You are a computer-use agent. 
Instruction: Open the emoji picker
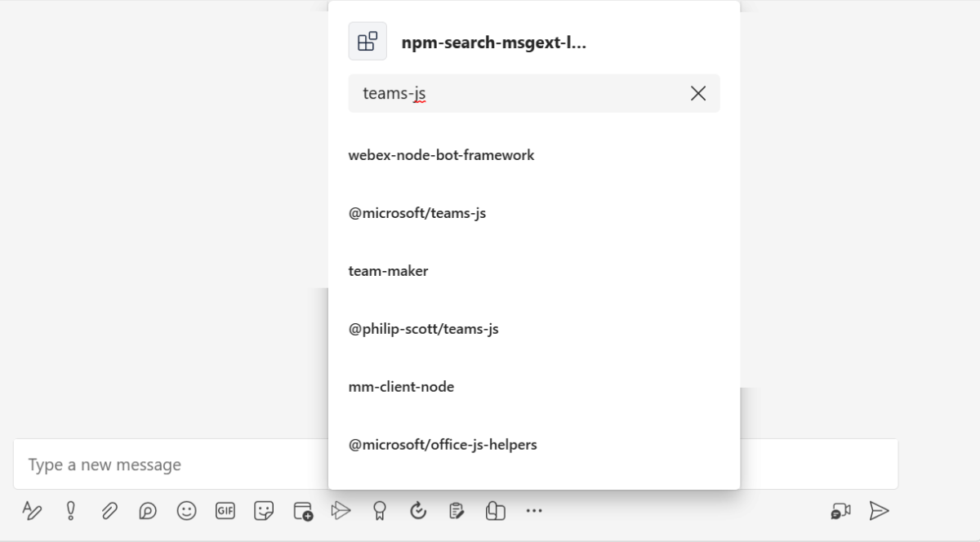186,510
